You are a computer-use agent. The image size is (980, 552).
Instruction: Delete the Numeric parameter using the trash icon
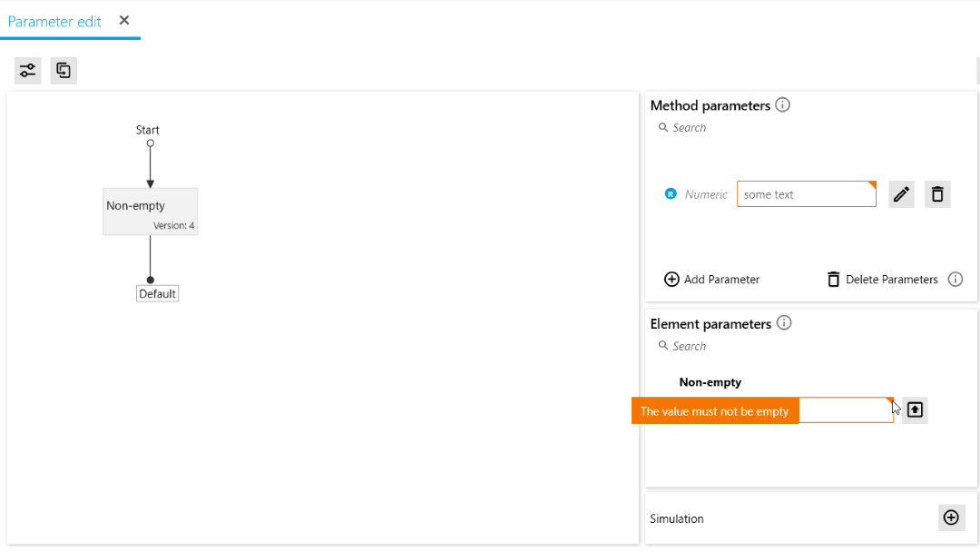(x=937, y=194)
